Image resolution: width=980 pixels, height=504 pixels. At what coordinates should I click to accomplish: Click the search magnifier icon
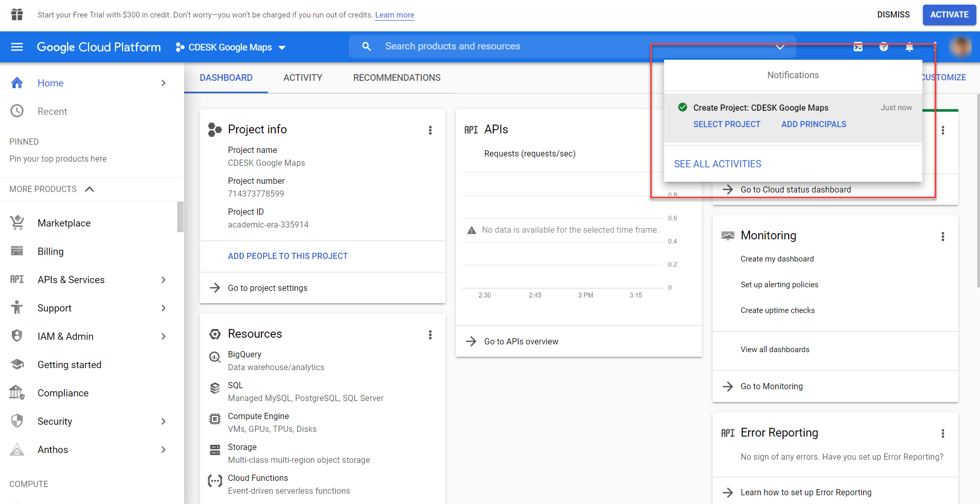pyautogui.click(x=366, y=46)
